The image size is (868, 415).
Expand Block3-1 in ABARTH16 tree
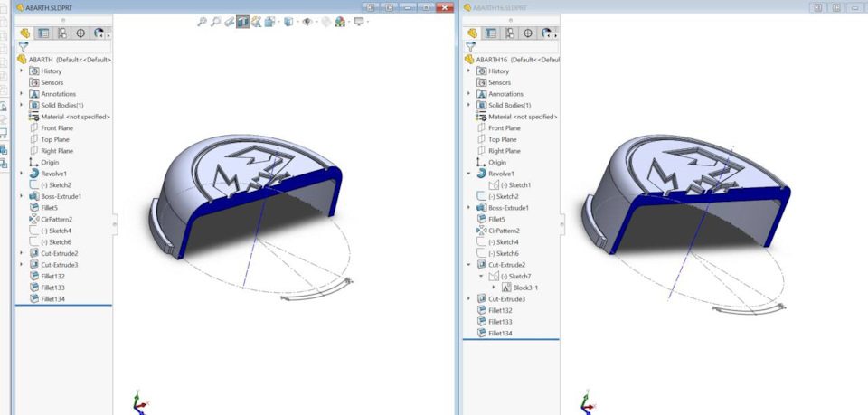(494, 288)
